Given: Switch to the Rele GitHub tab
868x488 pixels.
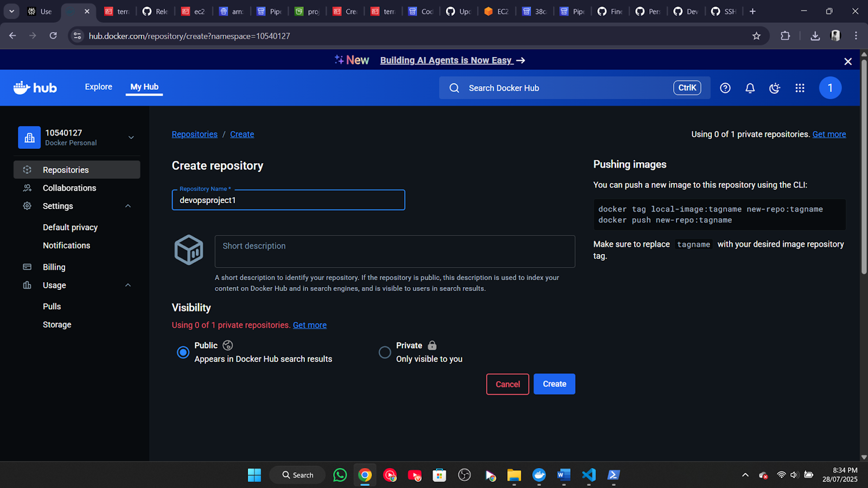Looking at the screenshot, I should [156, 11].
